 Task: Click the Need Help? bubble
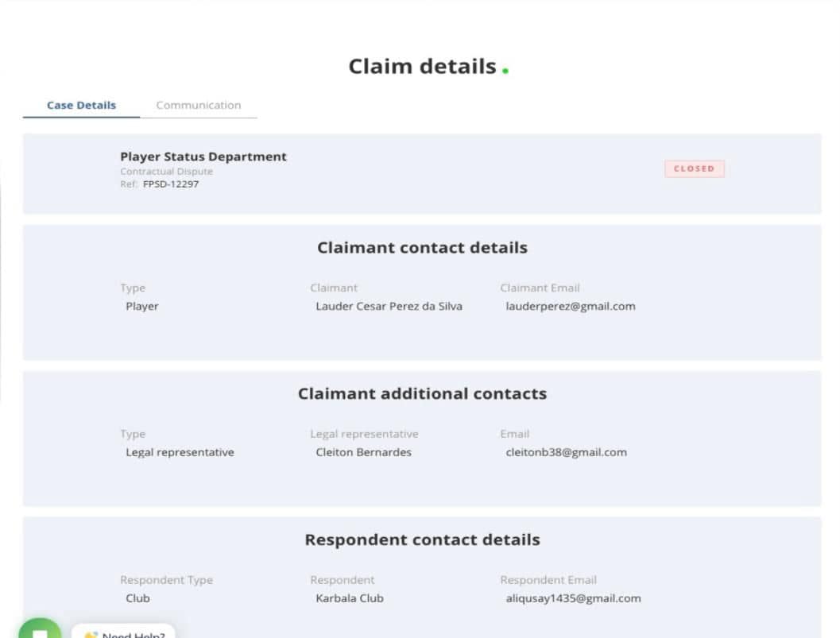125,633
